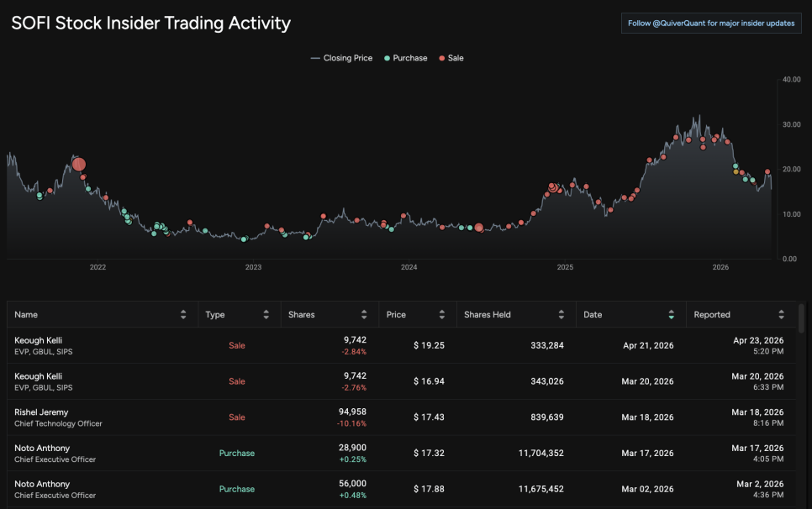Sort table by Type column arrows

[x=266, y=315]
